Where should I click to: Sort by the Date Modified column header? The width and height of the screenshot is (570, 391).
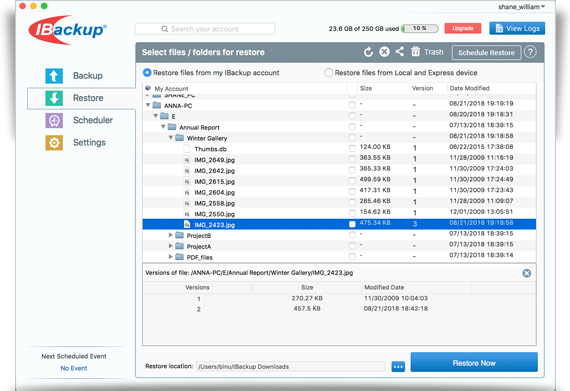[x=469, y=88]
